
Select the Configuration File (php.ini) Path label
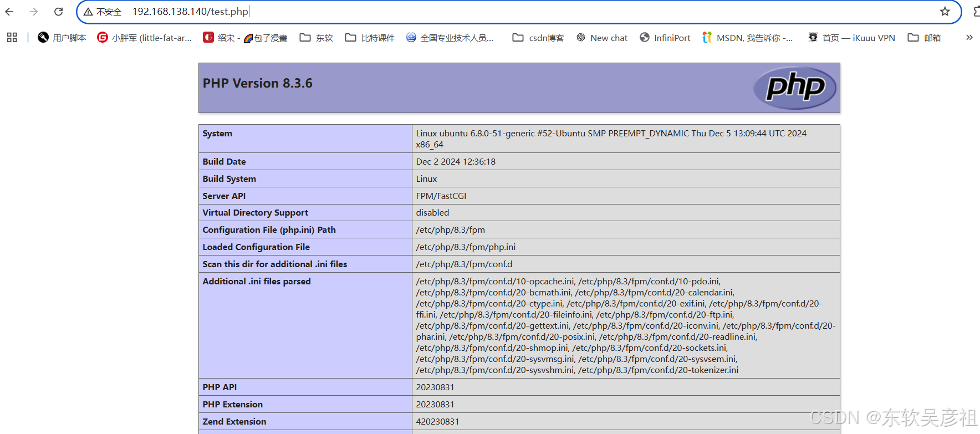coord(269,230)
